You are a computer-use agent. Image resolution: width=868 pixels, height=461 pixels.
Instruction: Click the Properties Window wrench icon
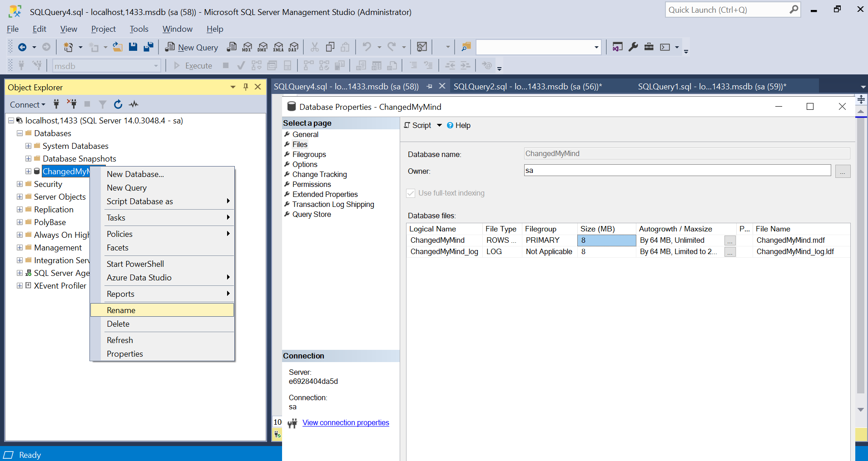pos(633,47)
